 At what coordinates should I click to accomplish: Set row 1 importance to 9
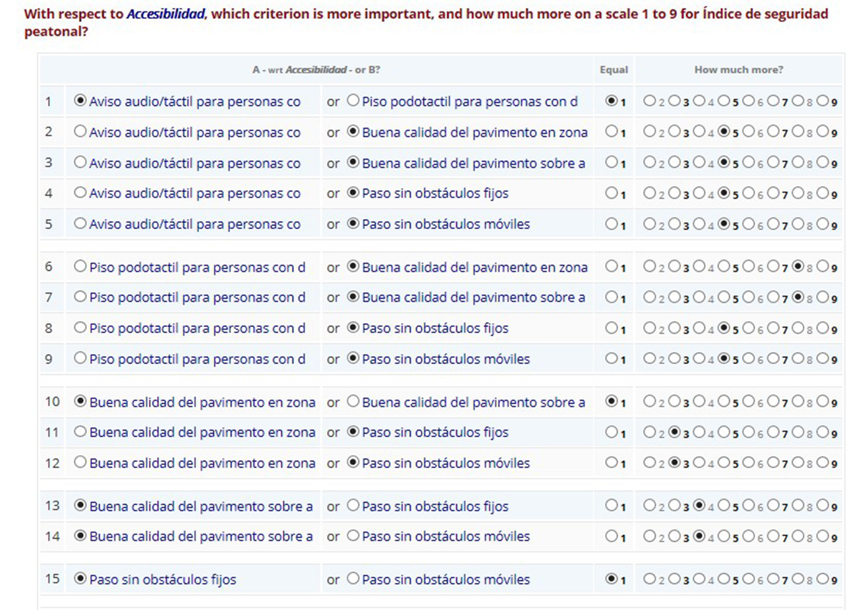coord(823,101)
